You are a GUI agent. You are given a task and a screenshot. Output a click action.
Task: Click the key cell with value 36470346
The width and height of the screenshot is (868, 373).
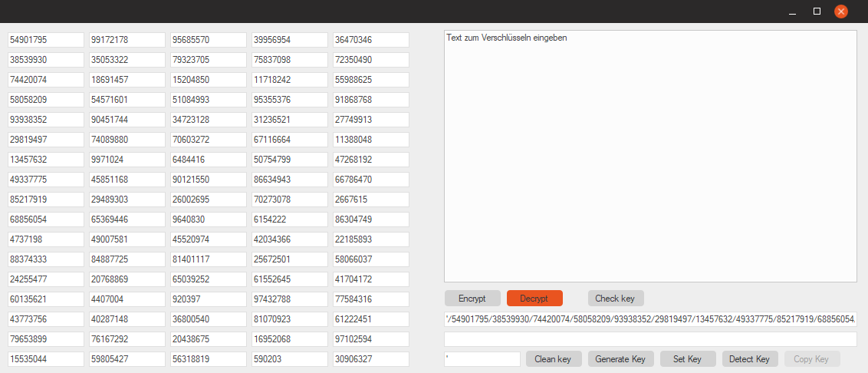371,40
